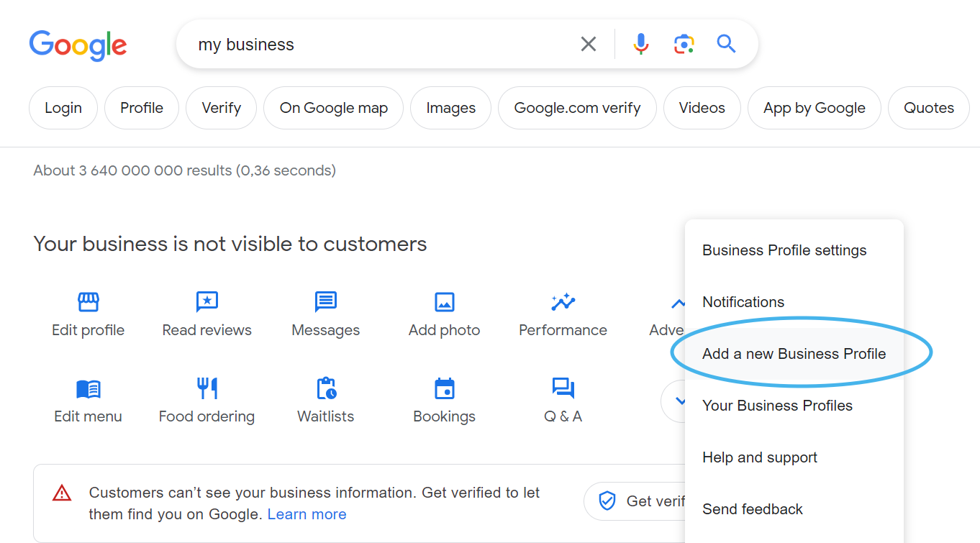Select App by Google chip

[815, 108]
